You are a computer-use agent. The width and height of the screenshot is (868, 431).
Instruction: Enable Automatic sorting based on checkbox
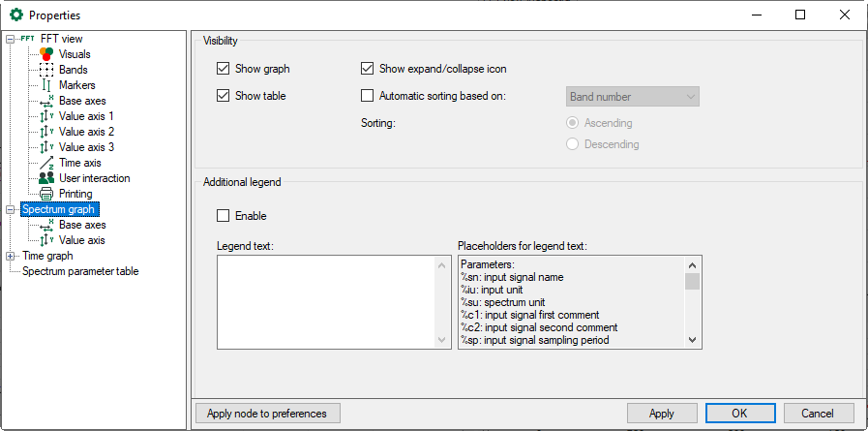pyautogui.click(x=367, y=96)
